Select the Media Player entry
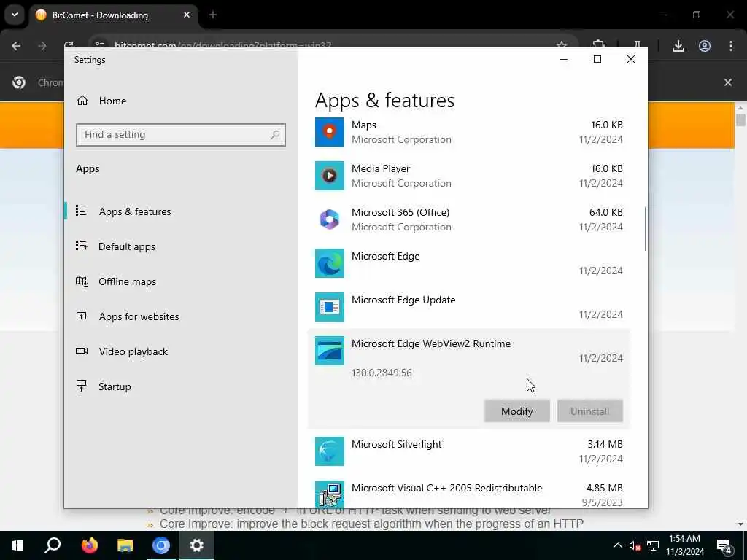 click(x=469, y=176)
